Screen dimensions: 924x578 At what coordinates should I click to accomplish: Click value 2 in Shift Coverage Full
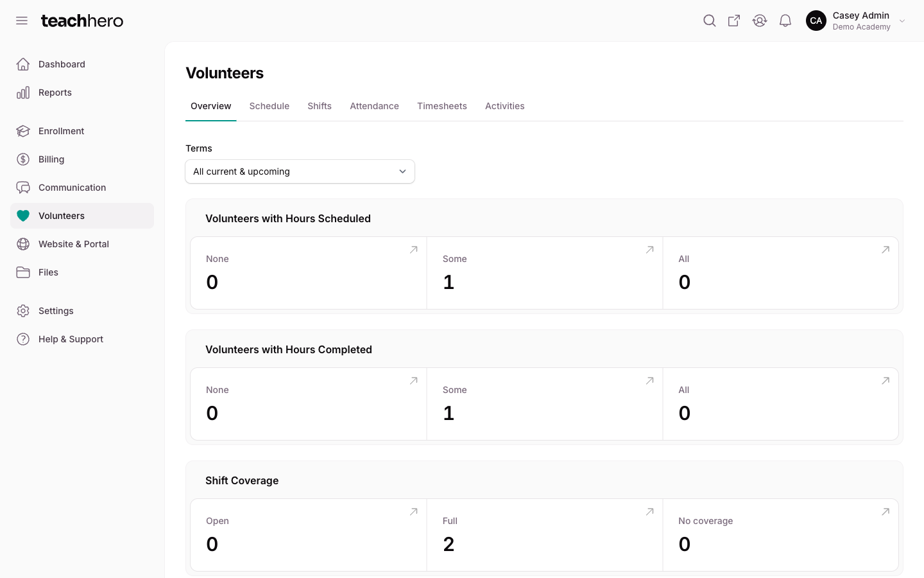(x=449, y=544)
